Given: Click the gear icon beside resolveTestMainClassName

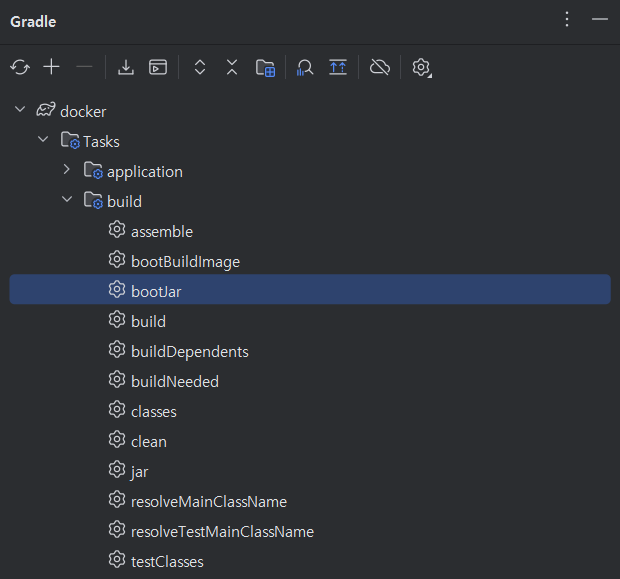Looking at the screenshot, I should click(117, 530).
